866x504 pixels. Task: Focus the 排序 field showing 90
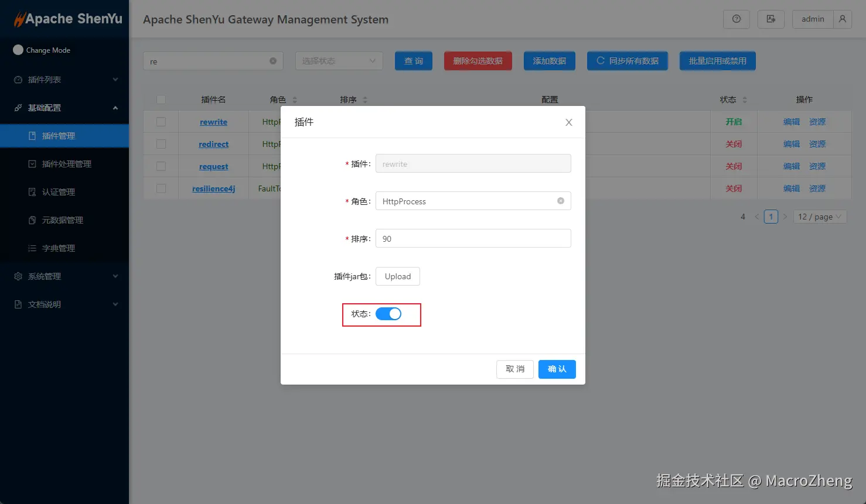473,238
